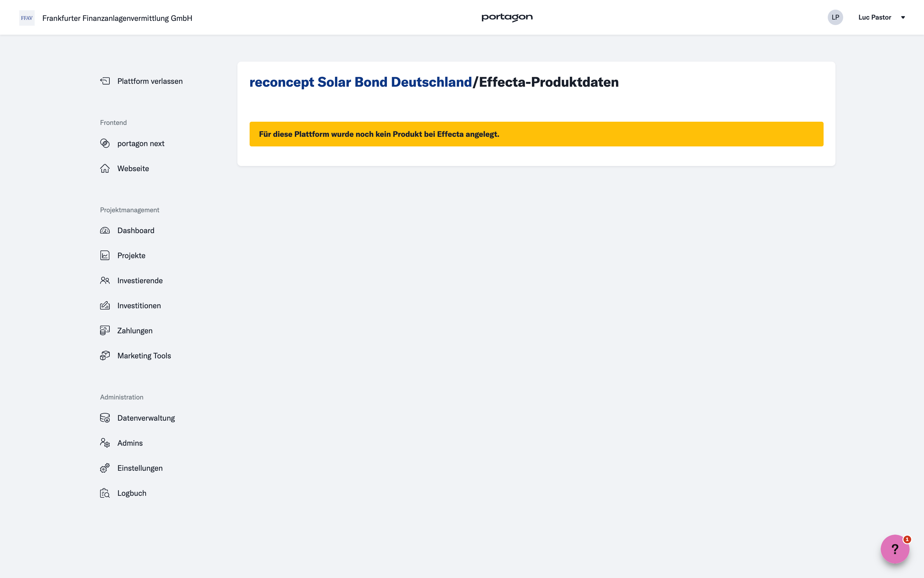Click the FFAV company logo

click(27, 18)
